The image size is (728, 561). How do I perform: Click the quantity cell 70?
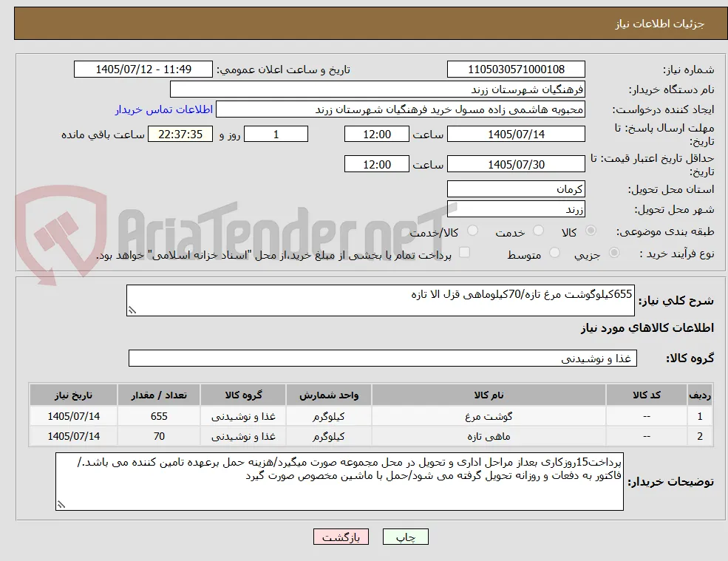(159, 437)
